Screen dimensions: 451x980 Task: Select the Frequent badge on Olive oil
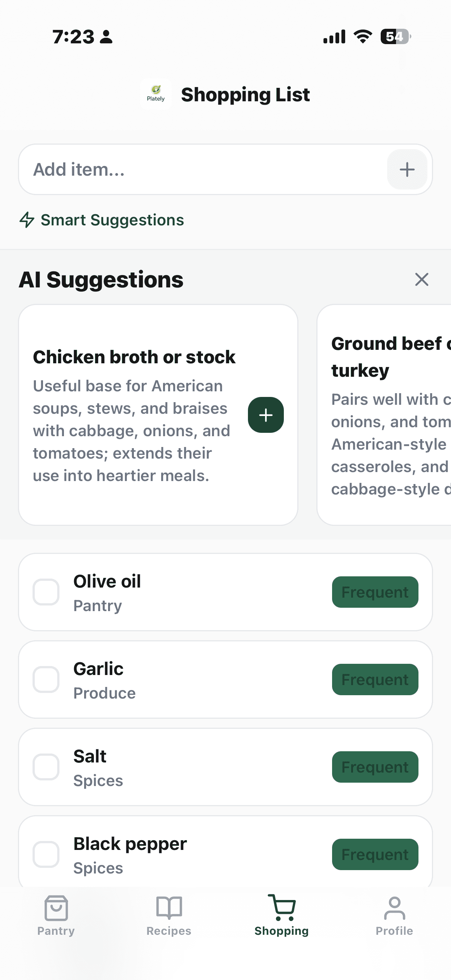pyautogui.click(x=375, y=592)
